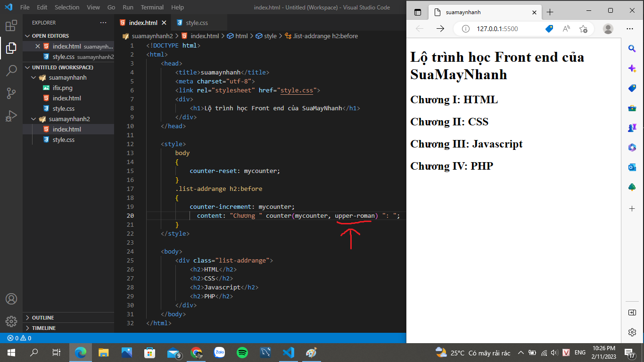644x362 pixels.
Task: Open Edge Tools briefcase sidebar icon
Action: coord(632,108)
